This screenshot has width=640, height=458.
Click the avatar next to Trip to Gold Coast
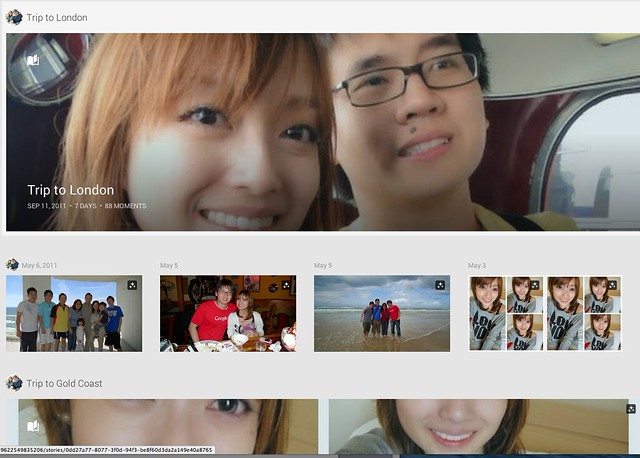tap(14, 383)
